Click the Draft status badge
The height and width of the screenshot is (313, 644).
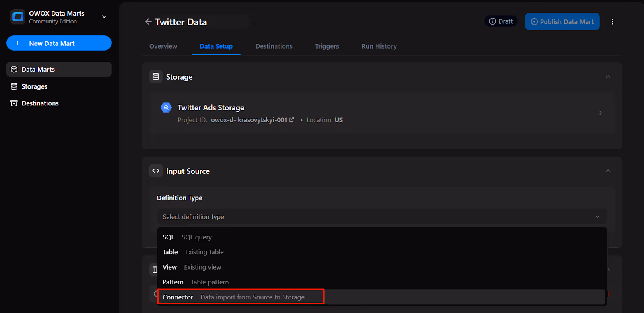(501, 21)
